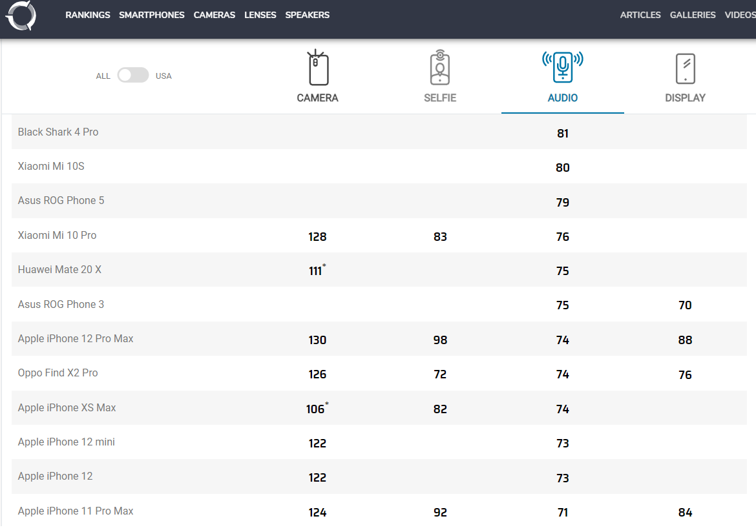Image resolution: width=756 pixels, height=532 pixels.
Task: Open Xiaomi Mi 10S link
Action: click(x=51, y=167)
